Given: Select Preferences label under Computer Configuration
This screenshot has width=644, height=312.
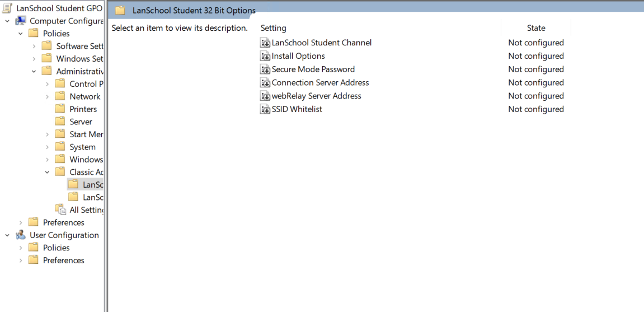Looking at the screenshot, I should click(64, 222).
